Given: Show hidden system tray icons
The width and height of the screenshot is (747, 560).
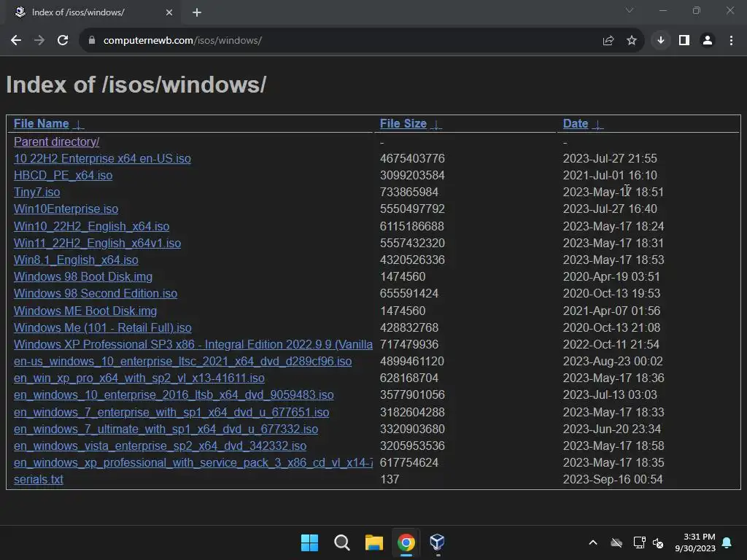Looking at the screenshot, I should (x=593, y=542).
